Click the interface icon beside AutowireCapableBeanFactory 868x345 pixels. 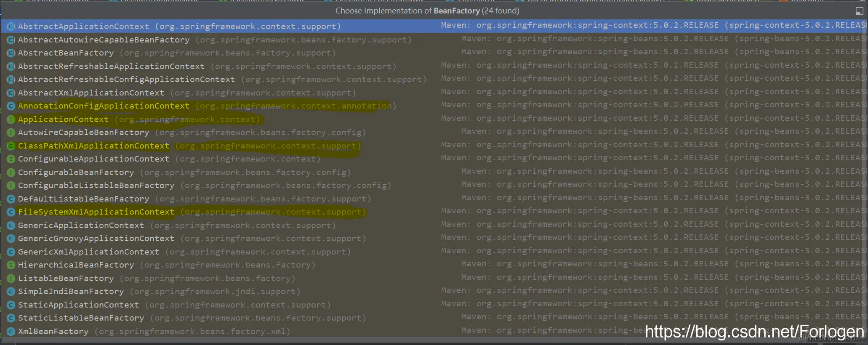[11, 133]
